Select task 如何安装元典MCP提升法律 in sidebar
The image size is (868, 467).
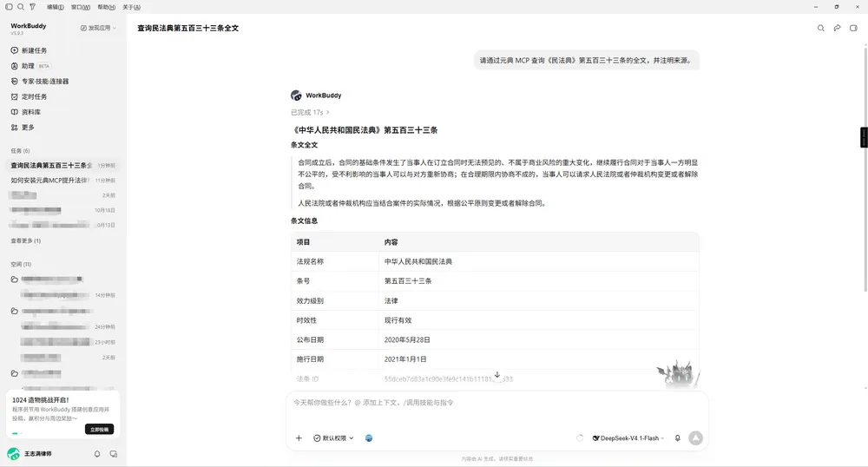click(x=63, y=181)
